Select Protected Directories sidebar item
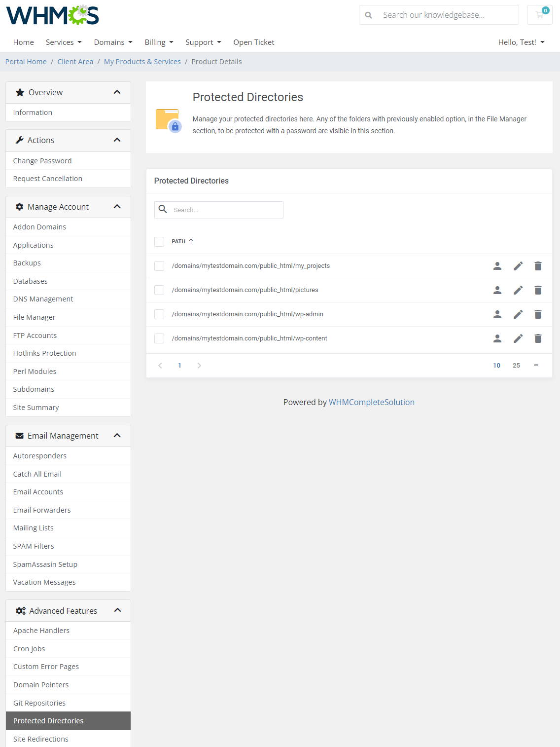The image size is (560, 747). coord(68,721)
